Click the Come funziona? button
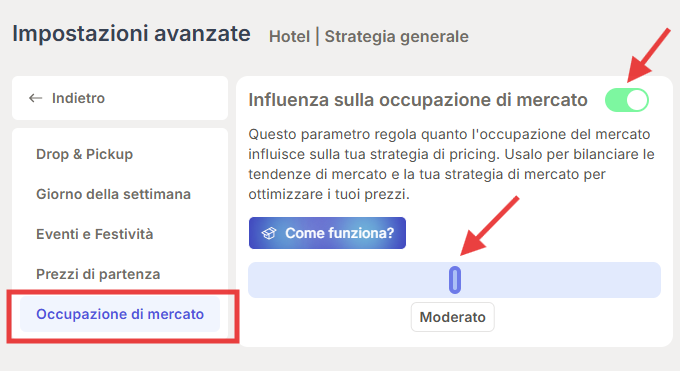Screen dimensions: 680x371 327,233
